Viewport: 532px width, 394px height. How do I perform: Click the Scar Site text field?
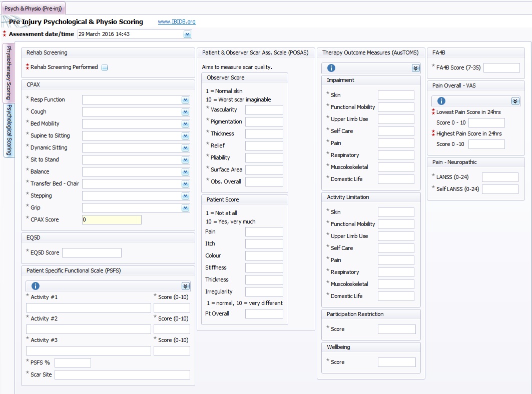[122, 375]
